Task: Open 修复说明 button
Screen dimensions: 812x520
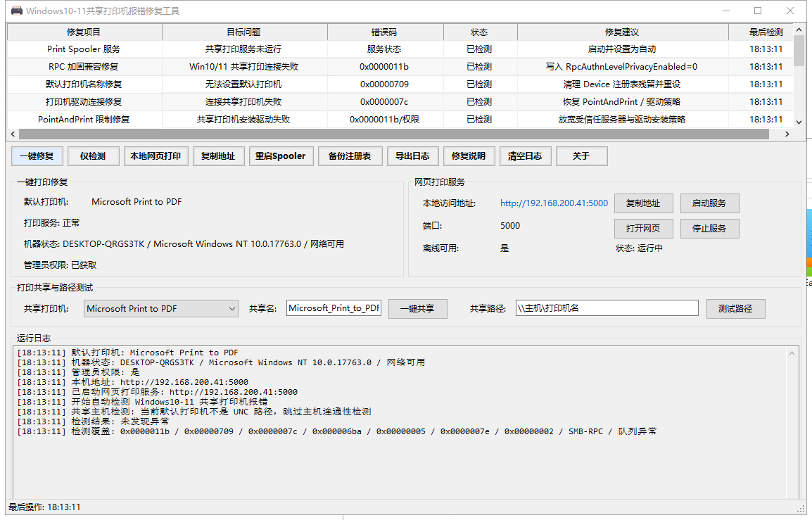Action: 468,156
